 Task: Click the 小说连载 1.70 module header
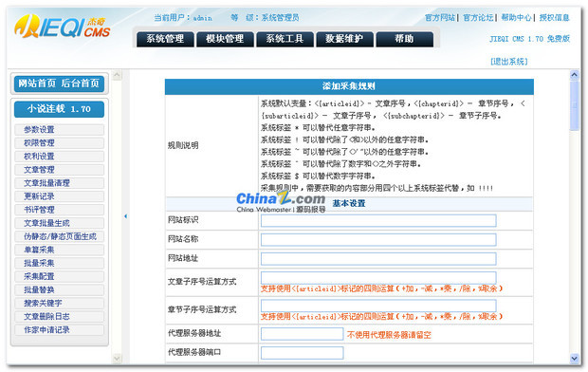pos(59,109)
